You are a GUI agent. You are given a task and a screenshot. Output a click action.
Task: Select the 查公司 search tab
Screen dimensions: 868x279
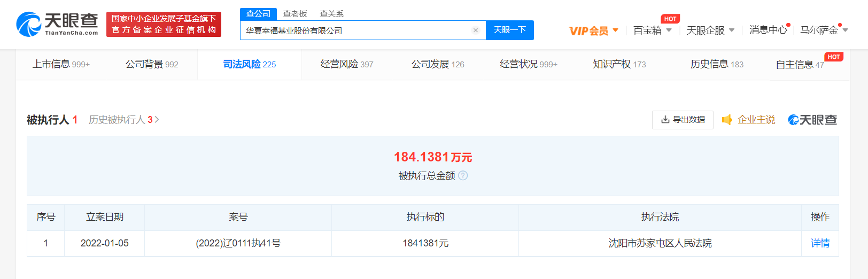(x=258, y=14)
